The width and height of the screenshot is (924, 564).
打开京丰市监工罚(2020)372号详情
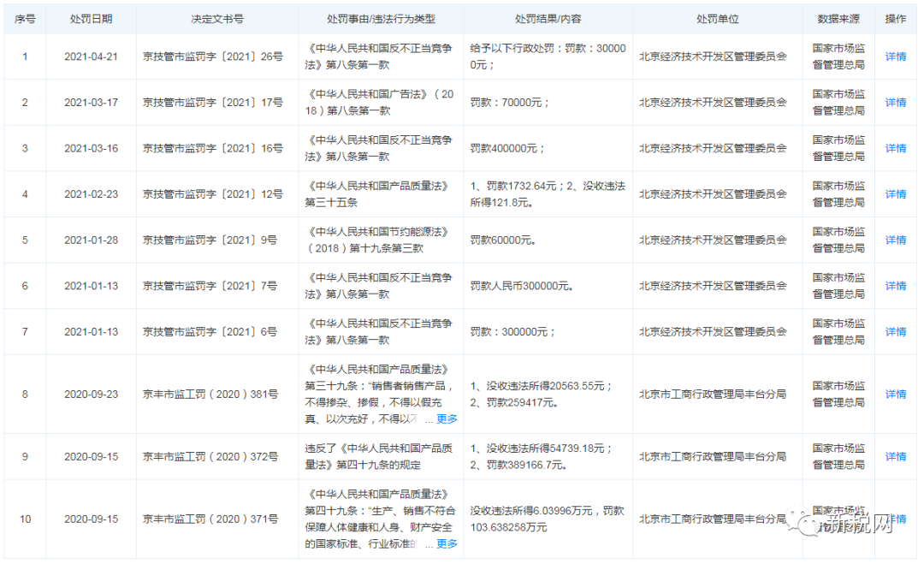pyautogui.click(x=895, y=456)
